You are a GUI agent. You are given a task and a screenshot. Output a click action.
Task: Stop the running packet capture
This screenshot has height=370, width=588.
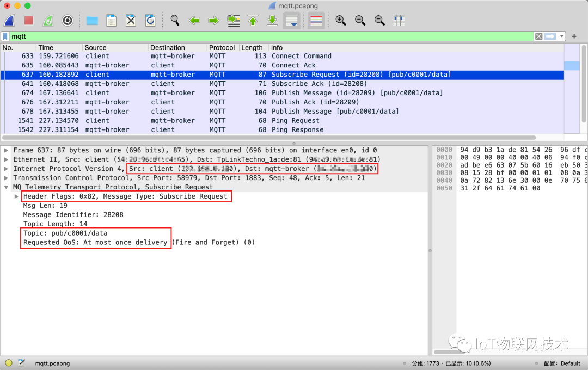coord(28,21)
